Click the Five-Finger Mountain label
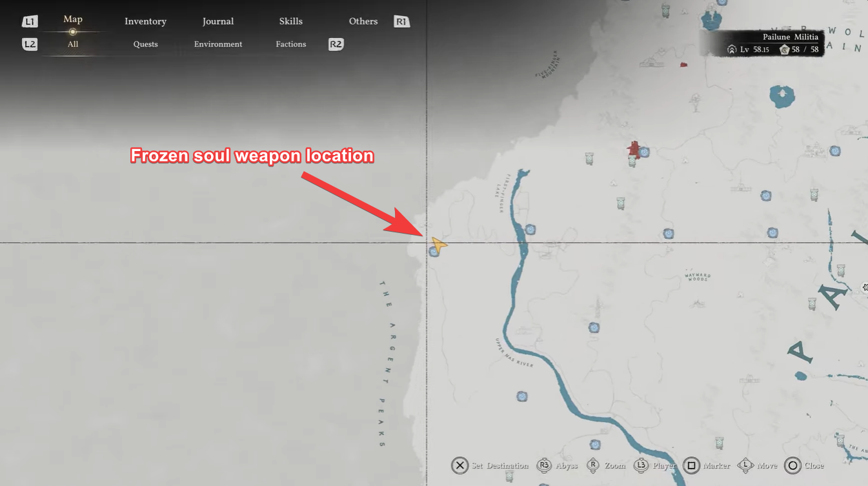The height and width of the screenshot is (486, 868). 549,64
